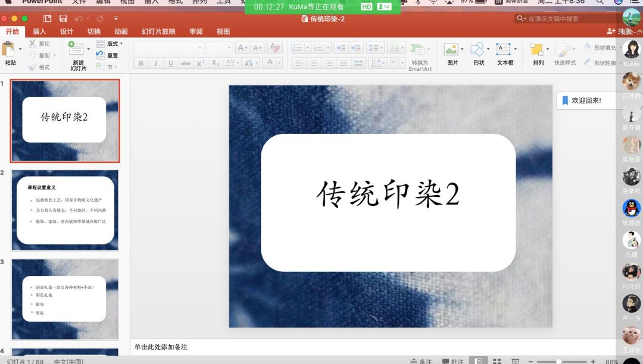The width and height of the screenshot is (643, 364).
Task: Open the font size dropdown
Action: click(x=219, y=48)
